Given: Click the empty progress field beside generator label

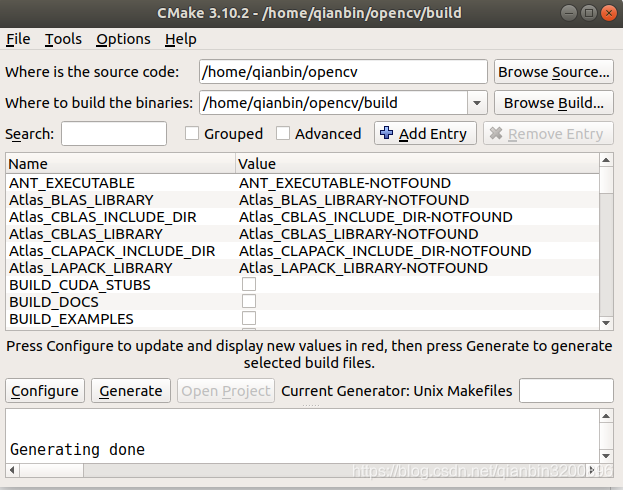Looking at the screenshot, I should [566, 391].
